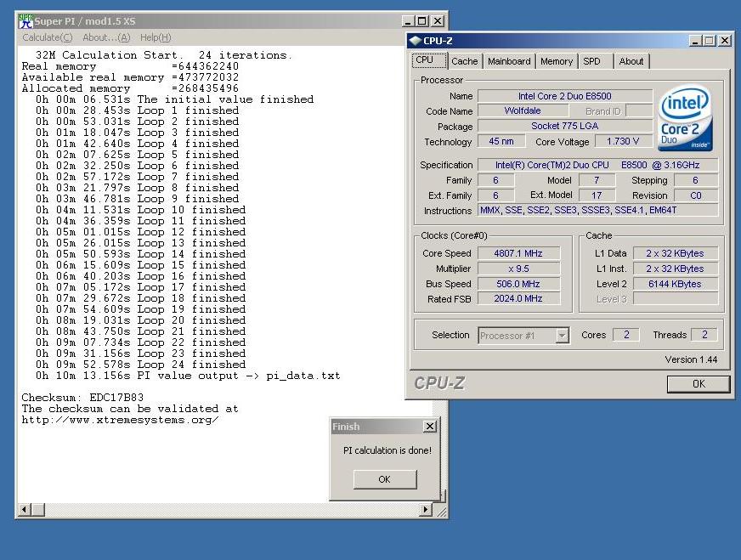Click the Model value '7'
This screenshot has width=741, height=560.
coord(597,180)
